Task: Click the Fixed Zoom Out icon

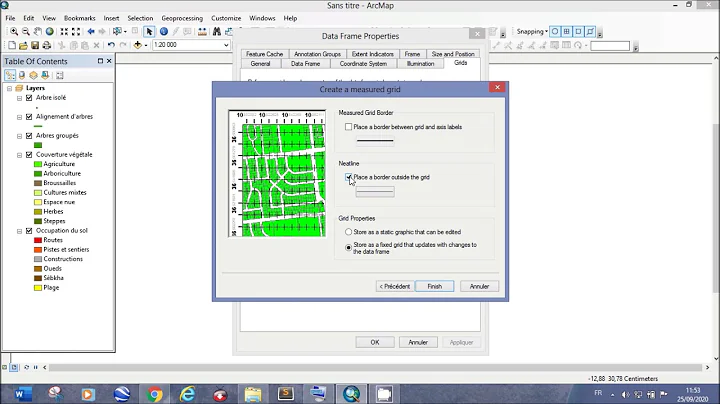Action: coord(76,31)
